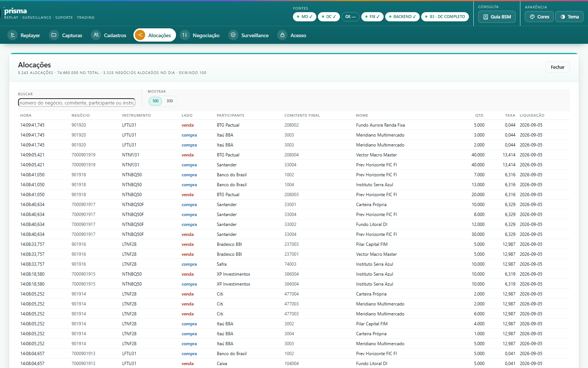Click the contrast icon in Tema
The height and width of the screenshot is (368, 588).
click(563, 17)
